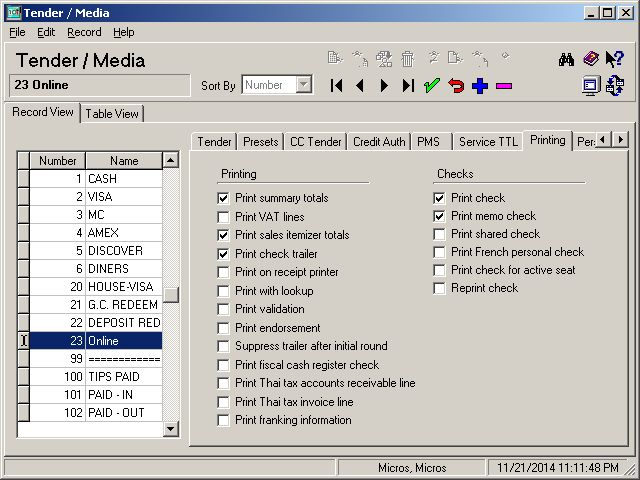Undo changes with the red arrow
Screen dimensions: 640x480
456,86
